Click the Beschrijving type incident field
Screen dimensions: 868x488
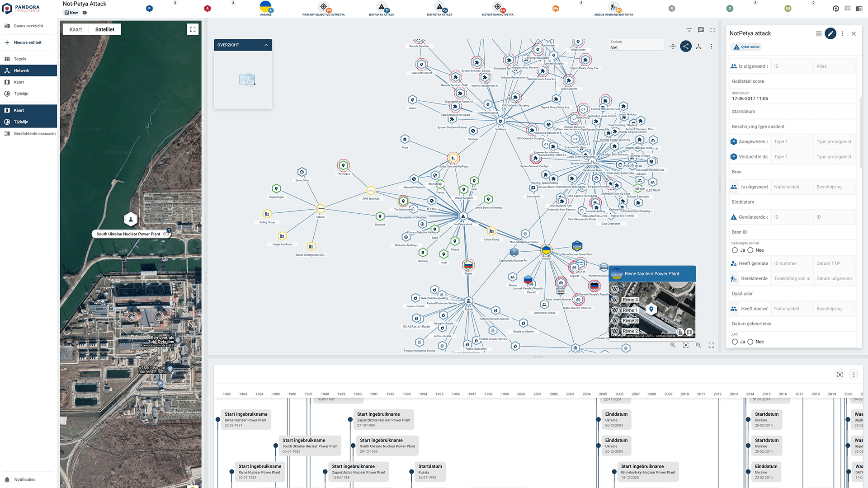coord(793,127)
